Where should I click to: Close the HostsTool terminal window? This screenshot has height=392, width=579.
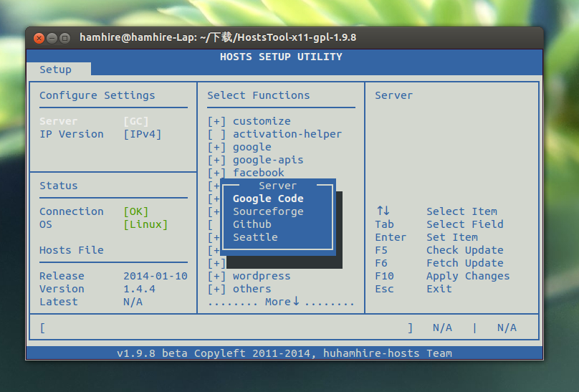[x=39, y=38]
